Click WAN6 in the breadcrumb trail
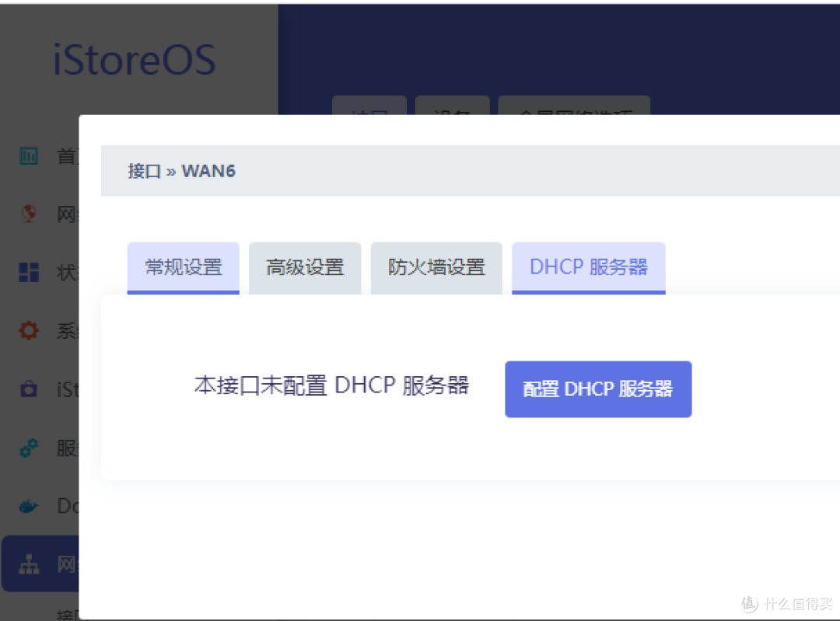Image resolution: width=840 pixels, height=621 pixels. [x=208, y=171]
